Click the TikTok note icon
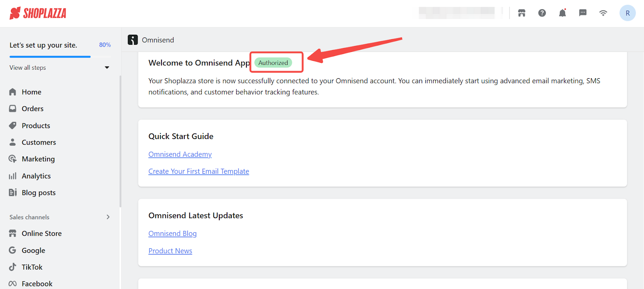Screen dimensions: 644x289 pos(13,267)
